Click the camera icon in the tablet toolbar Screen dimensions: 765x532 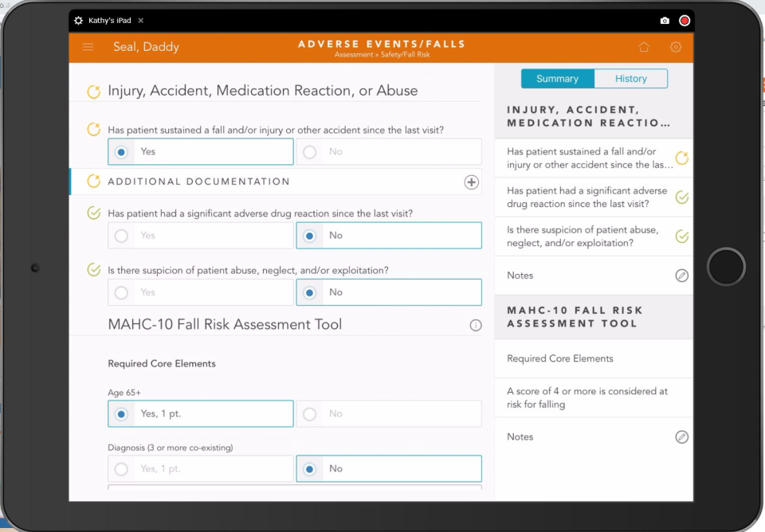tap(666, 20)
